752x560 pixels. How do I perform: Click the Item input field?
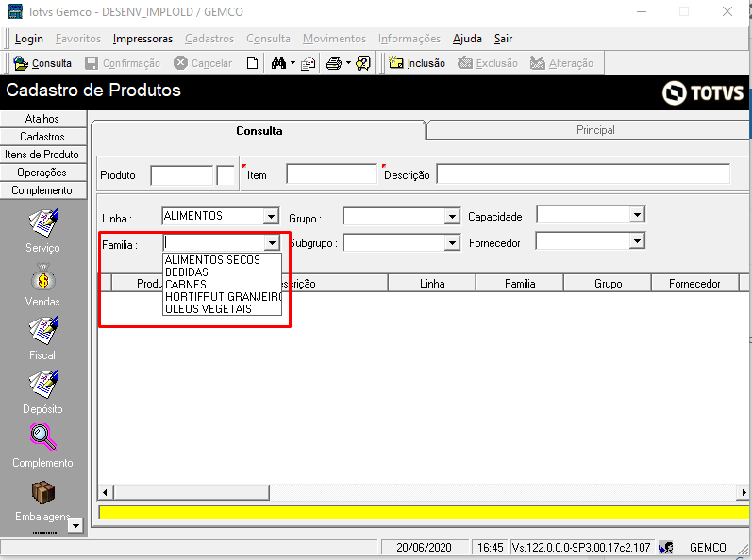[331, 173]
